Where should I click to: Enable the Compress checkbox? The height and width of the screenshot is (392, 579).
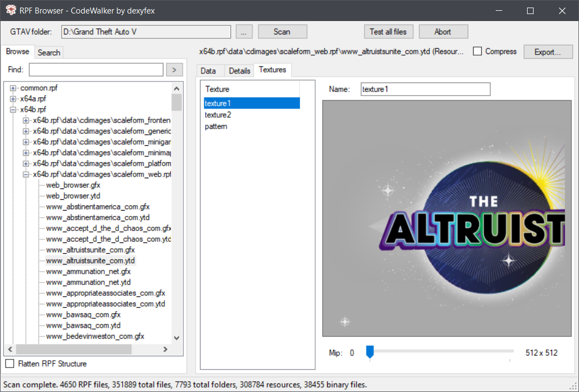[477, 51]
